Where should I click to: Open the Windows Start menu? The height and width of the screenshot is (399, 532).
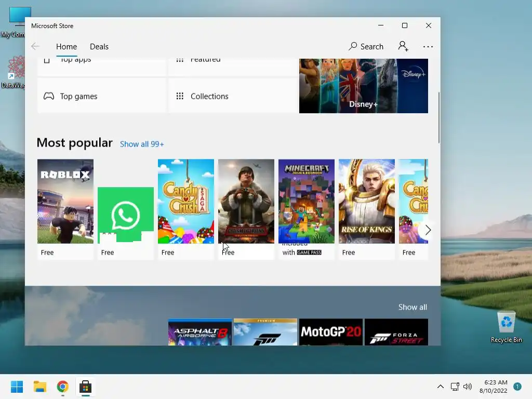(x=17, y=387)
